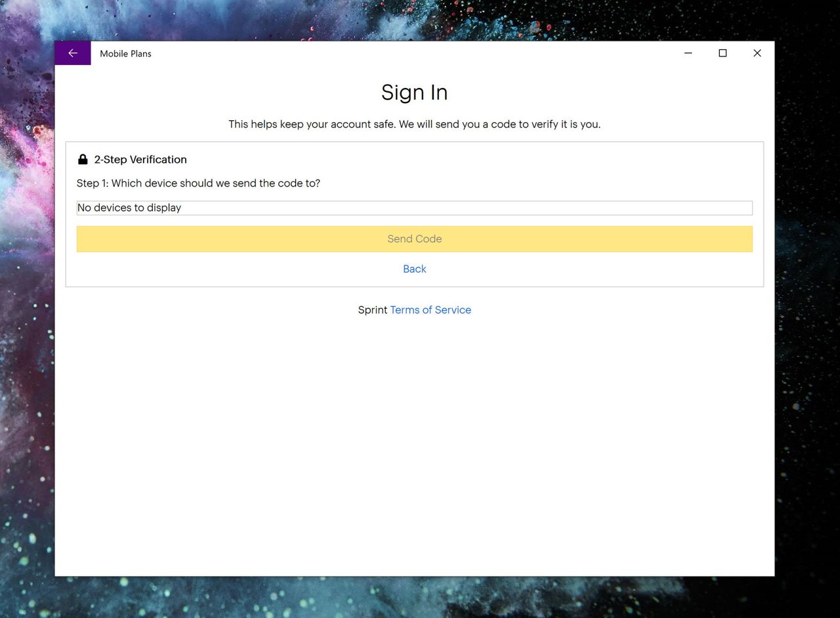Image resolution: width=840 pixels, height=618 pixels.
Task: Close the Mobile Plans window
Action: (x=757, y=53)
